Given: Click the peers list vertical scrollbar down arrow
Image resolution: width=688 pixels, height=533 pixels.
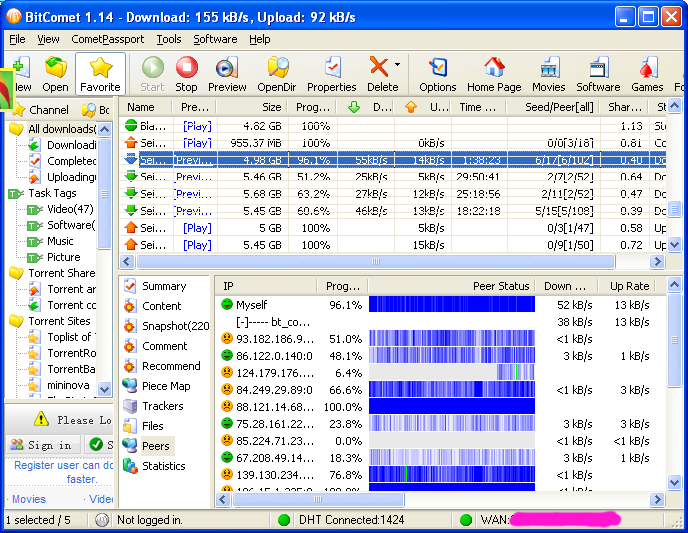Looking at the screenshot, I should [674, 483].
